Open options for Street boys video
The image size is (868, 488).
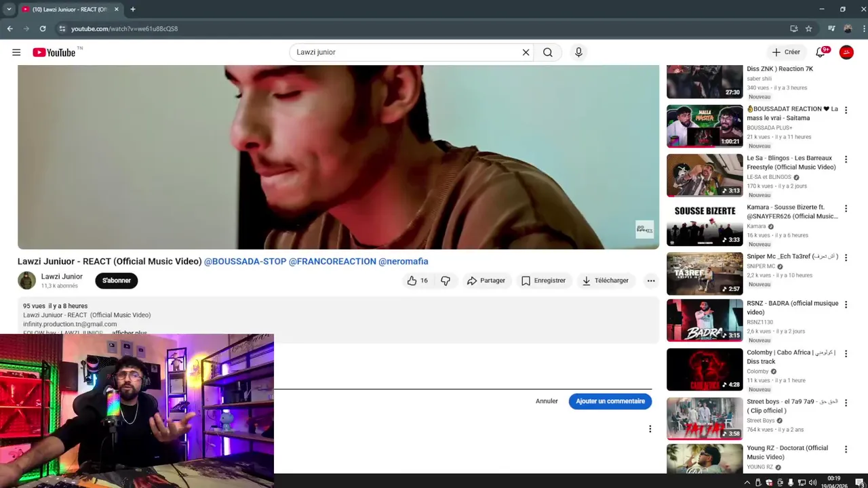[846, 403]
